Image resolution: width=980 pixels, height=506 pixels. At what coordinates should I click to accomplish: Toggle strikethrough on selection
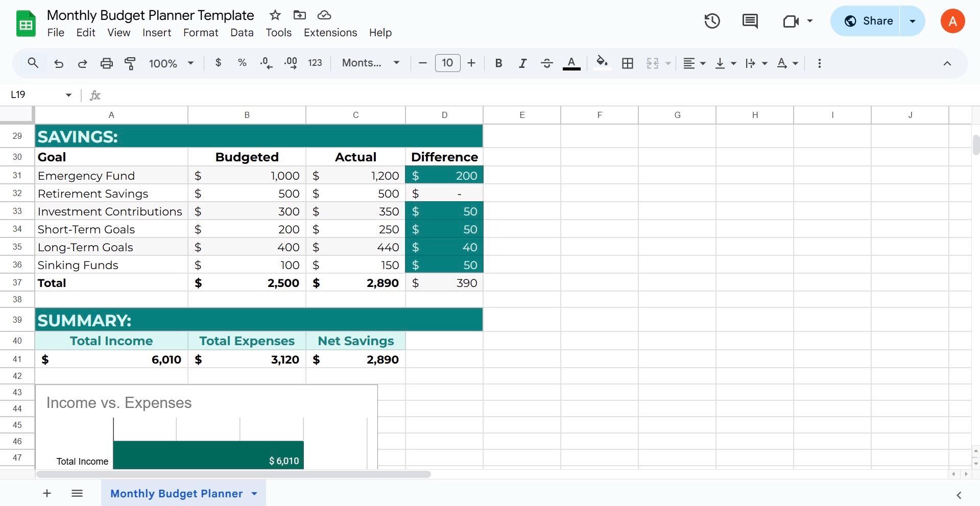pyautogui.click(x=546, y=63)
